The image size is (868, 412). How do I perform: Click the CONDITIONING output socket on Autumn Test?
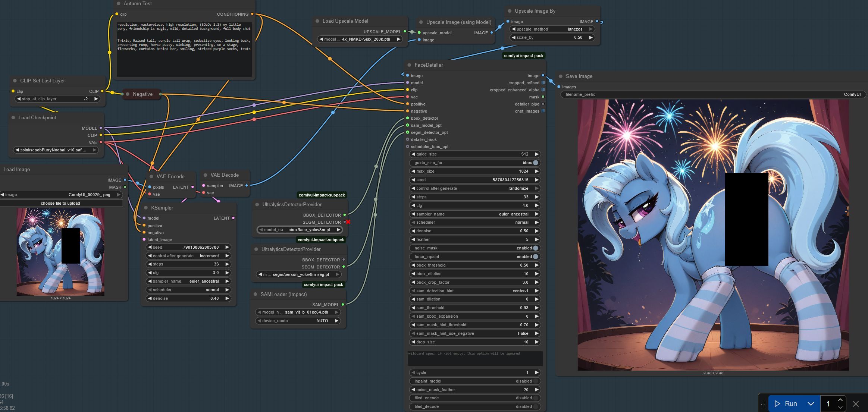[x=253, y=14]
